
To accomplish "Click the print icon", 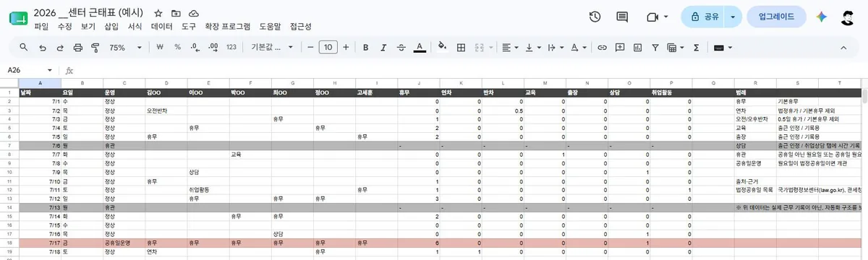I will pos(77,47).
